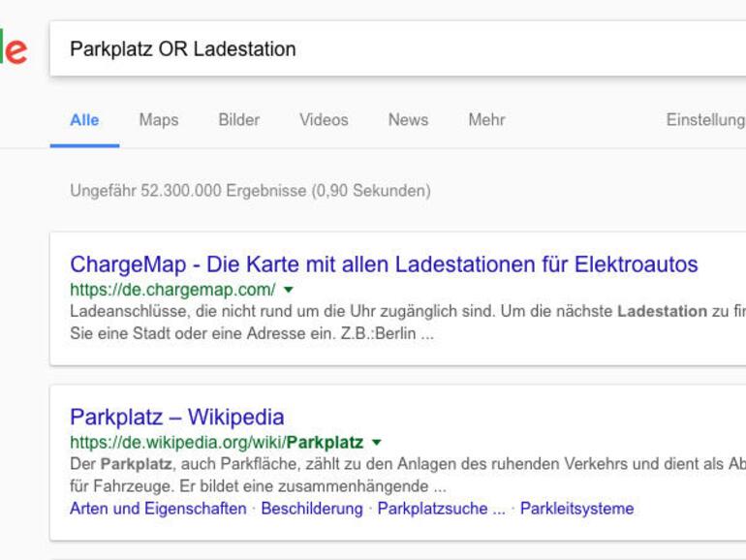Image resolution: width=746 pixels, height=560 pixels.
Task: Open the News tab
Action: 408,120
